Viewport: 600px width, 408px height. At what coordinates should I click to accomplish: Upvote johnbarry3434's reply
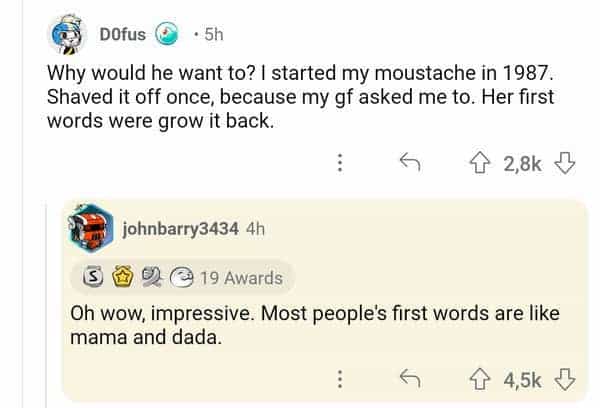point(478,379)
